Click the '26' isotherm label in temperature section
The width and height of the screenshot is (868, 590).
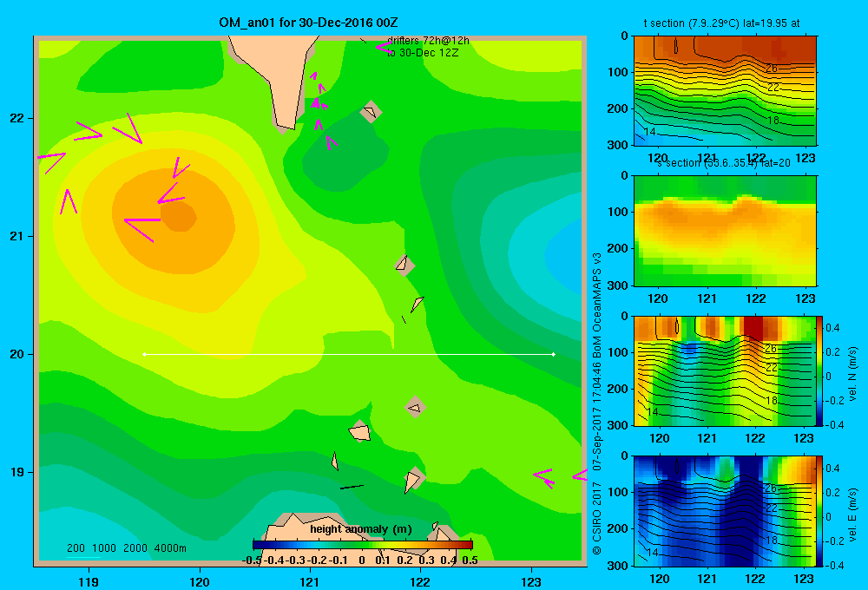[x=772, y=68]
